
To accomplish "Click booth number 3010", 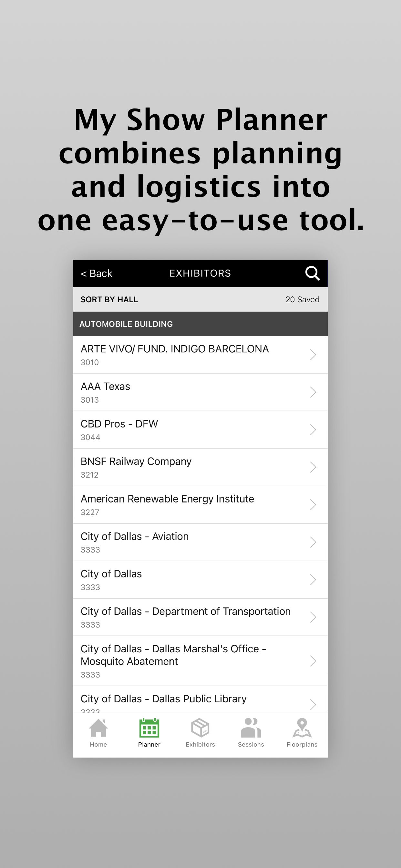I will coord(90,363).
